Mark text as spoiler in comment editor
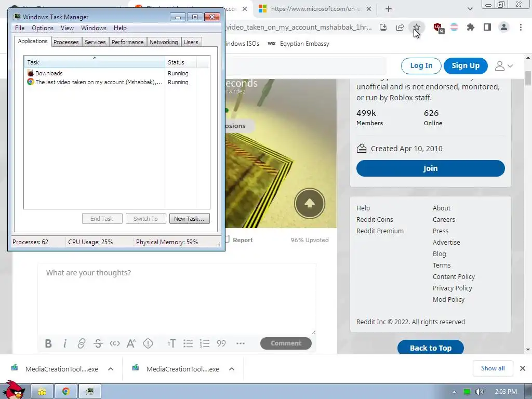This screenshot has width=532, height=399. 148,343
